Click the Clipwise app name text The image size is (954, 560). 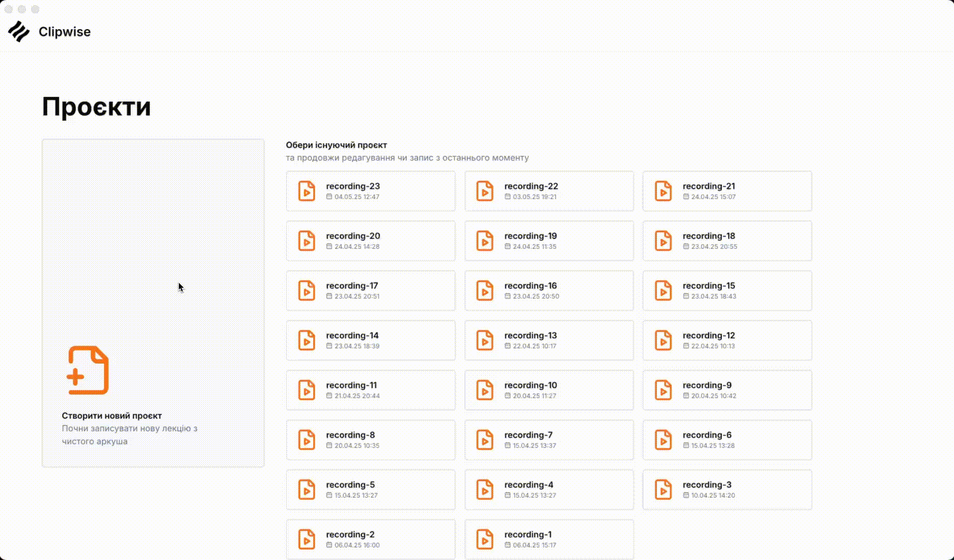pyautogui.click(x=65, y=32)
